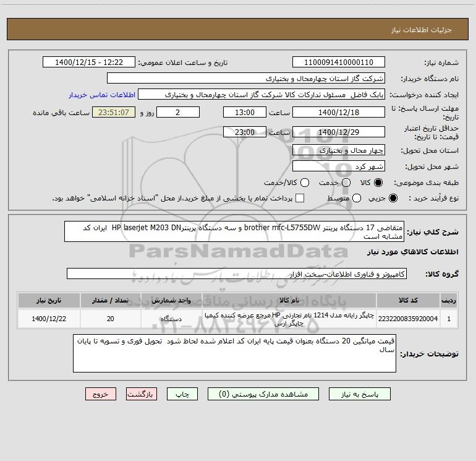Click announcement date field 1400/12/15 - 12:22

[89, 62]
